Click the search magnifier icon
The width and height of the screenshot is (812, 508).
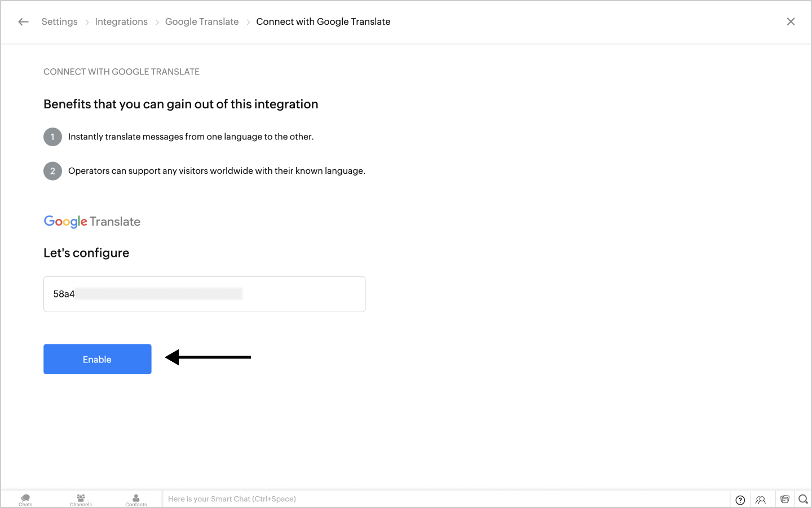pyautogui.click(x=803, y=499)
